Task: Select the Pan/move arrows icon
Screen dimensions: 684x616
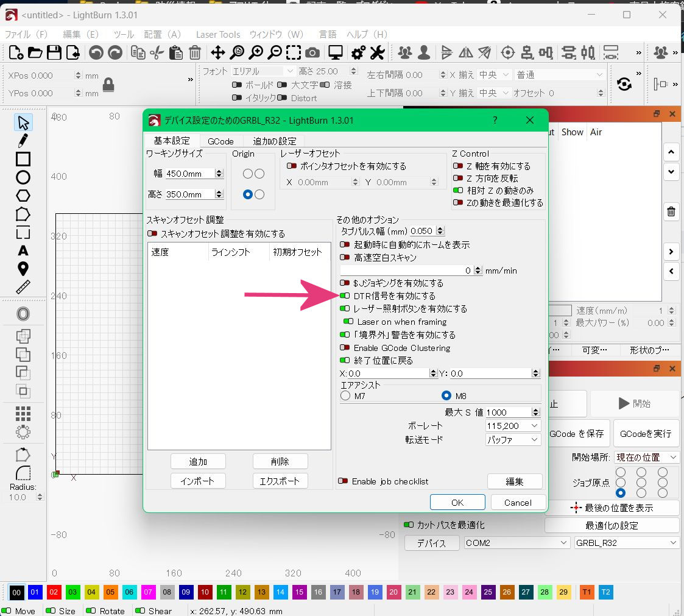Action: coord(217,53)
